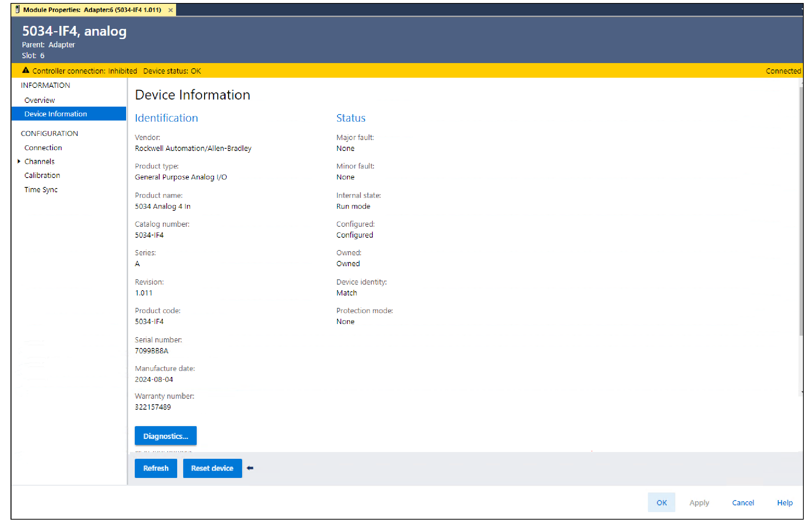Click the Connected status text in banner
812x523 pixels.
point(783,71)
